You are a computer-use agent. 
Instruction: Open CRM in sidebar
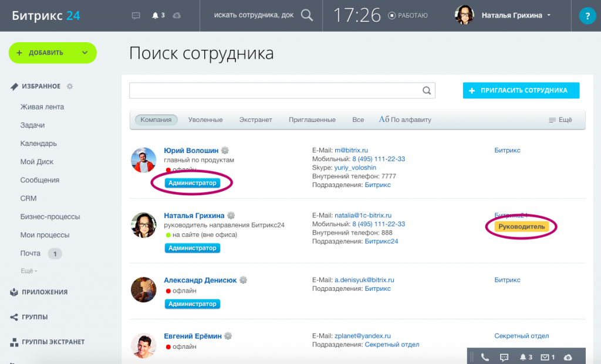pos(28,199)
